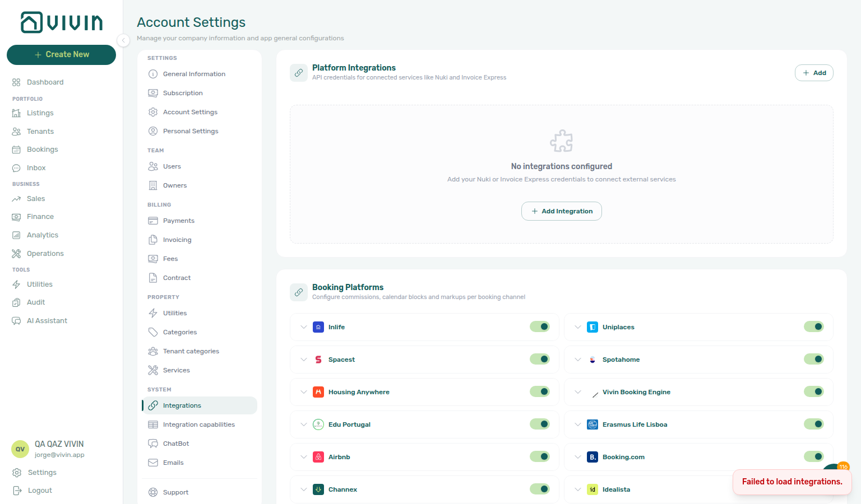Viewport: 861px width, 504px height.
Task: Expand the Idealista row chevron
Action: pos(578,489)
